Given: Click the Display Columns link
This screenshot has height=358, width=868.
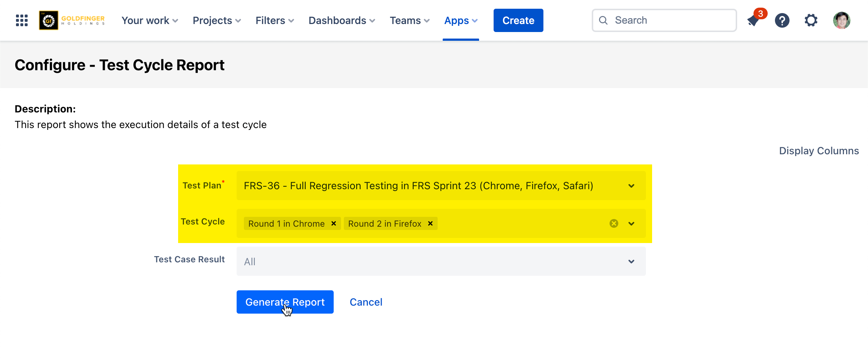Looking at the screenshot, I should tap(819, 151).
